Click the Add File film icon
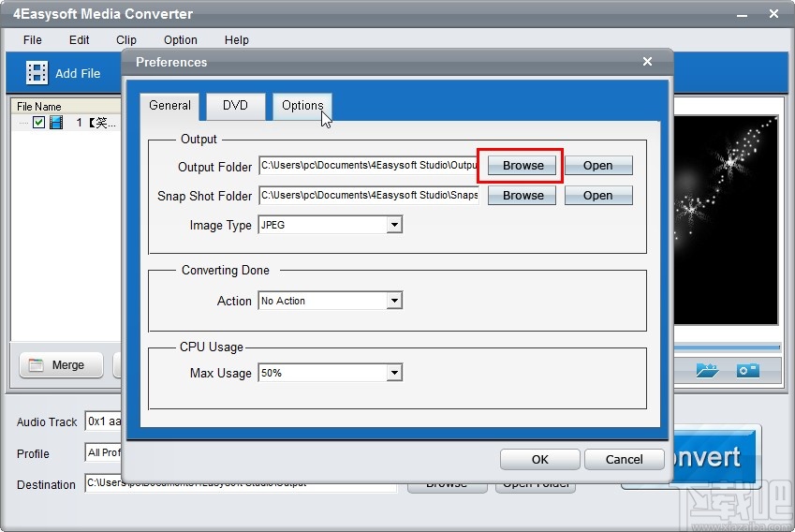This screenshot has width=795, height=532. pos(37,73)
